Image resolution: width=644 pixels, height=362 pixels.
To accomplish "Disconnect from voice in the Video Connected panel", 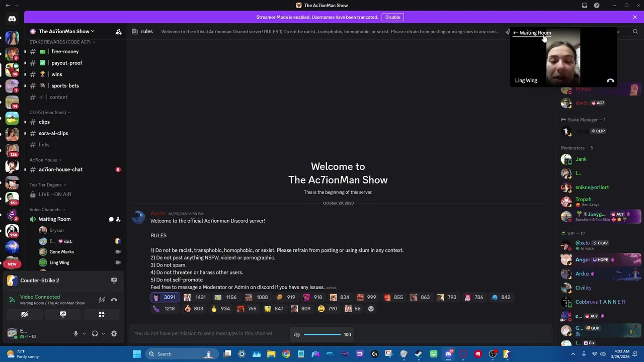I will point(114,300).
